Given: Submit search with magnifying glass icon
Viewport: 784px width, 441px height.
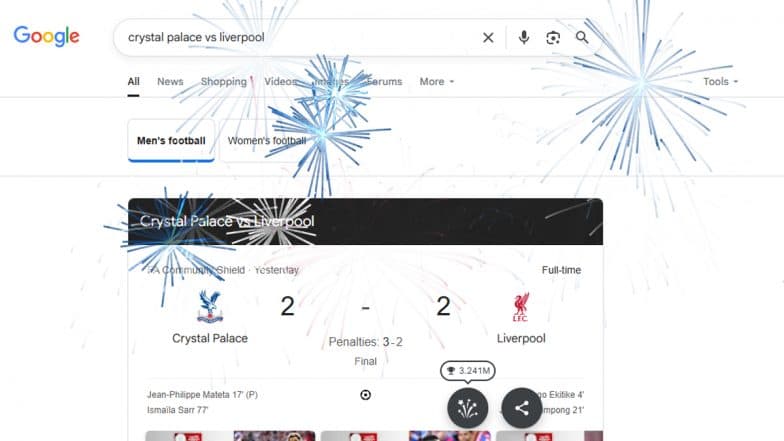Looking at the screenshot, I should 582,38.
